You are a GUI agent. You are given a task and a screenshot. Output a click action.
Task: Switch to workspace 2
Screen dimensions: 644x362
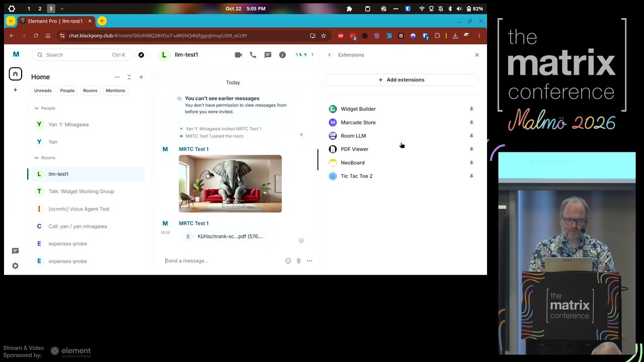pos(40,9)
